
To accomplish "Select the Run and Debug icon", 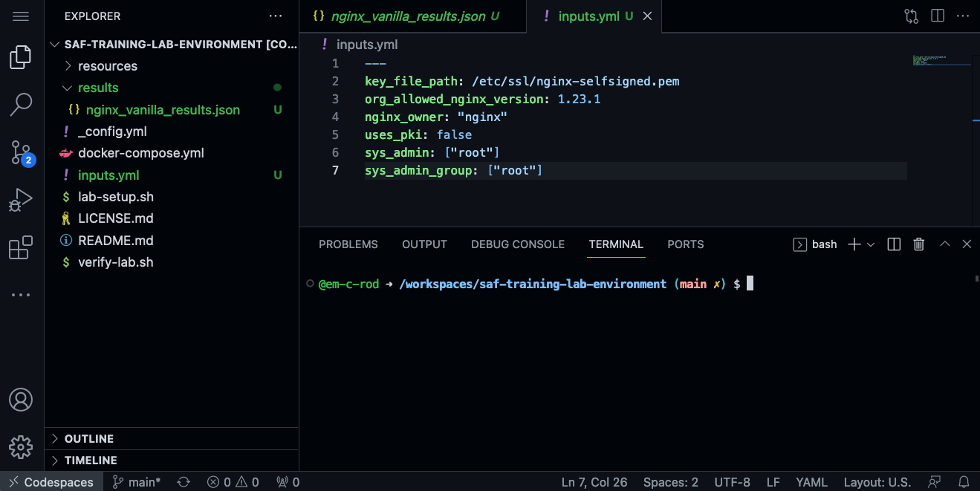I will (21, 199).
